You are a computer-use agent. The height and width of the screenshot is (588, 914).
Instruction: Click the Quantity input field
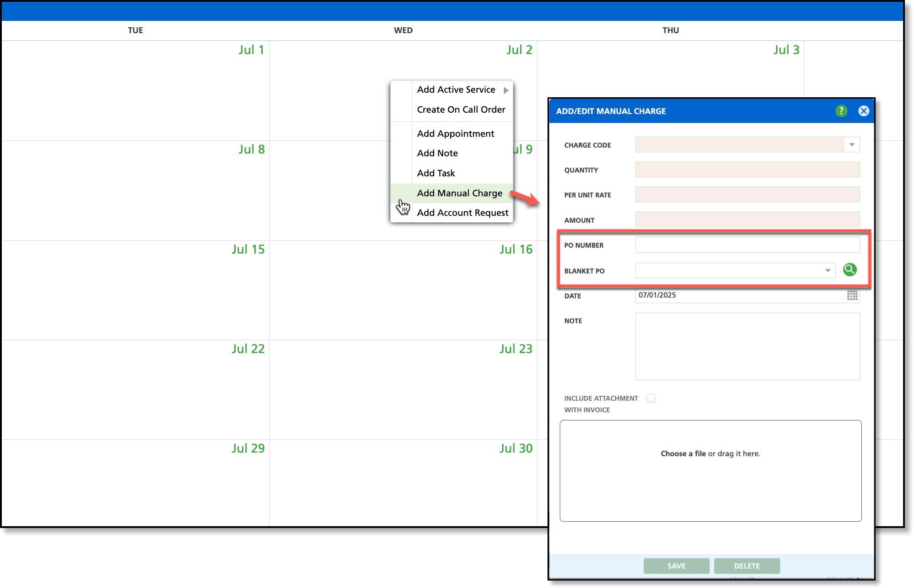(x=747, y=170)
